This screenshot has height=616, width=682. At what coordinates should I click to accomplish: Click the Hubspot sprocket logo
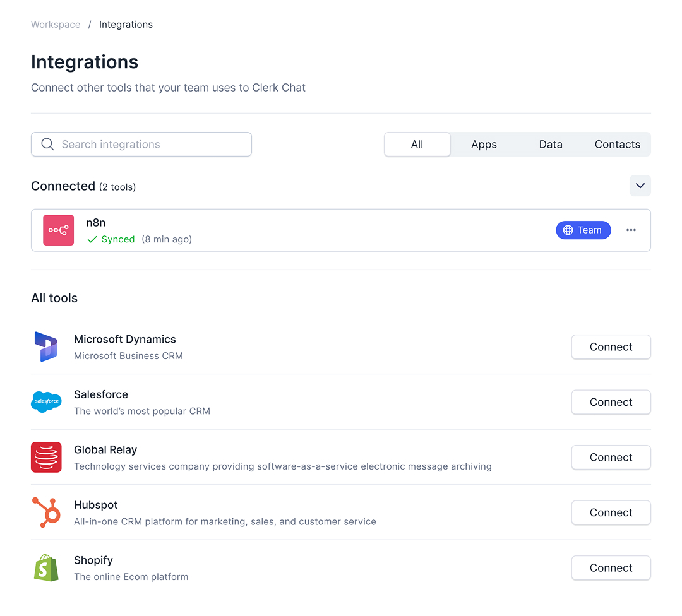point(46,512)
